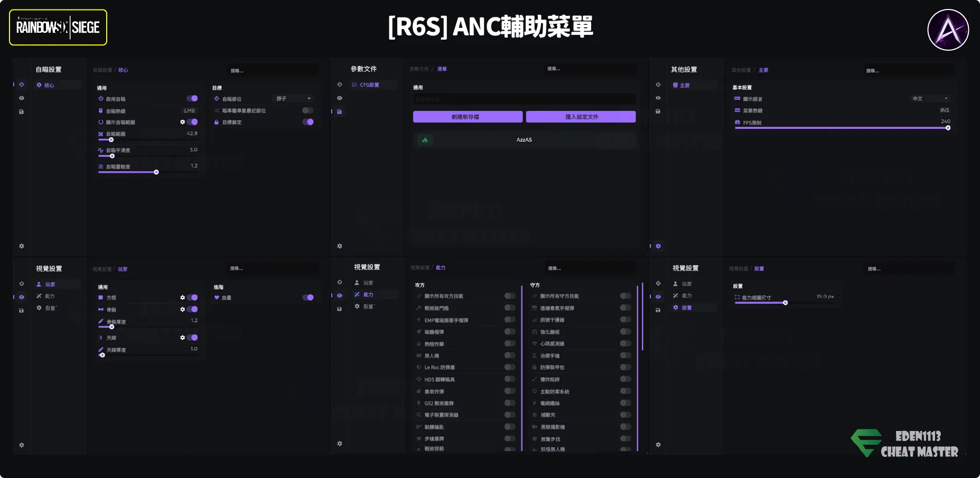Select 玩家 in the 能力 visual settings panel

click(368, 283)
